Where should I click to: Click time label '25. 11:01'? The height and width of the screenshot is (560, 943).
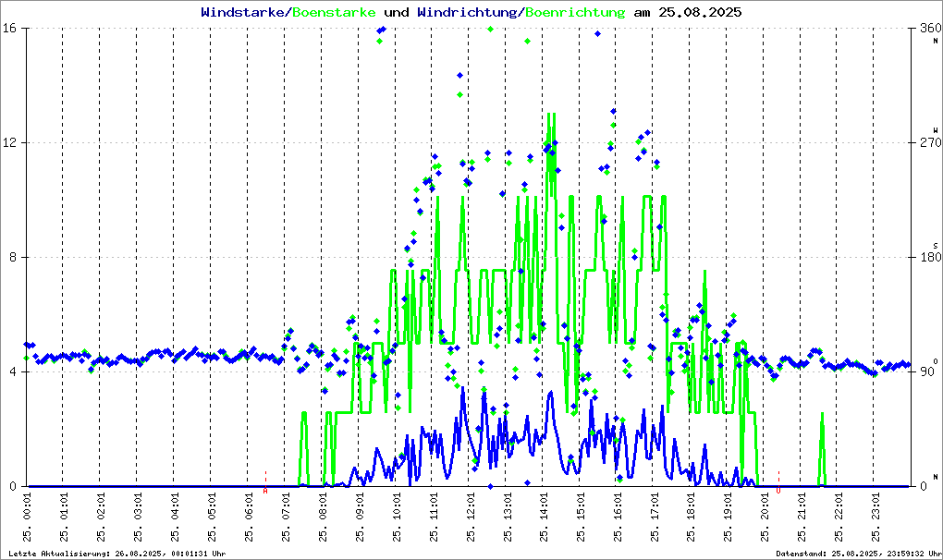[433, 517]
